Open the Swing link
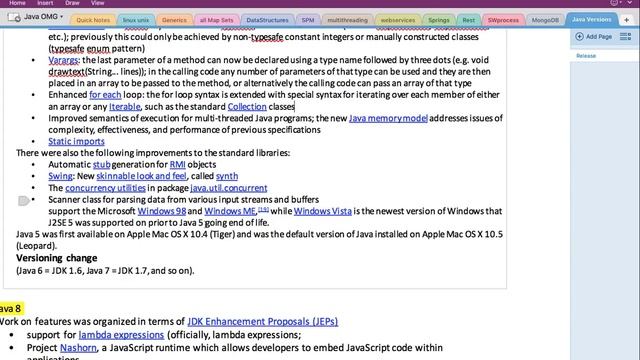This screenshot has height=360, width=640. coord(60,176)
